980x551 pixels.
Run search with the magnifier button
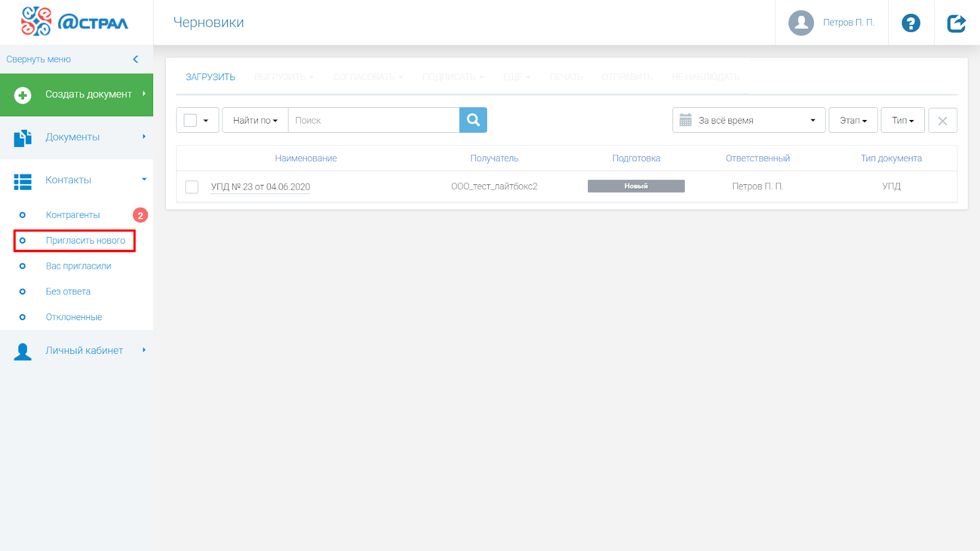tap(473, 120)
